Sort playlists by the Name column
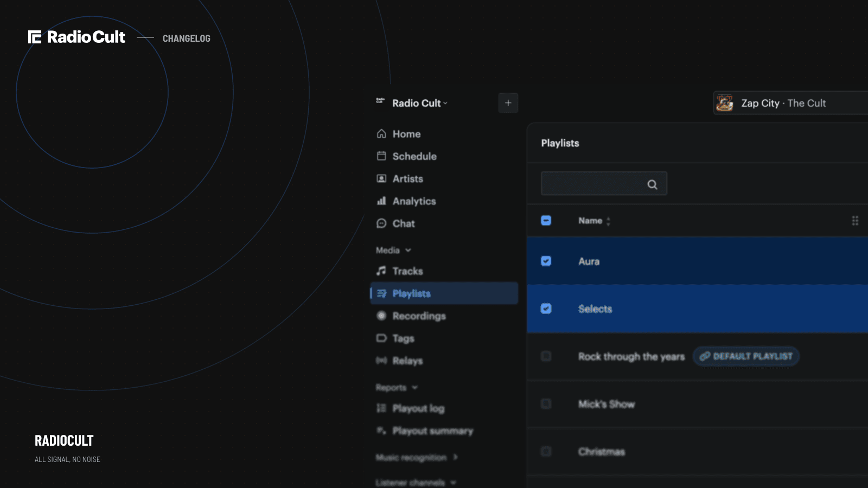Viewport: 868px width, 488px height. click(594, 221)
